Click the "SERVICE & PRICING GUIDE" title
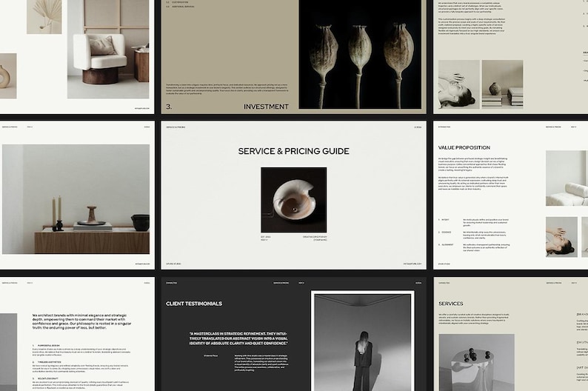 [x=293, y=151]
